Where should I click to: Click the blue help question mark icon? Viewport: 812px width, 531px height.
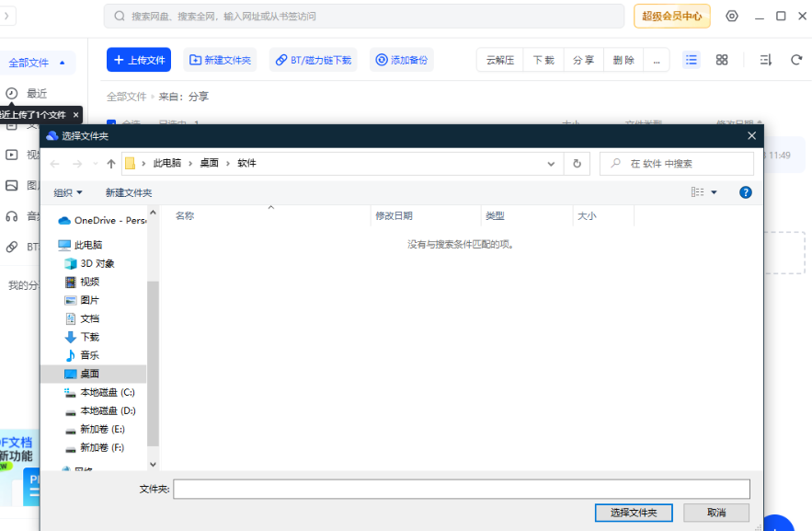pos(746,192)
